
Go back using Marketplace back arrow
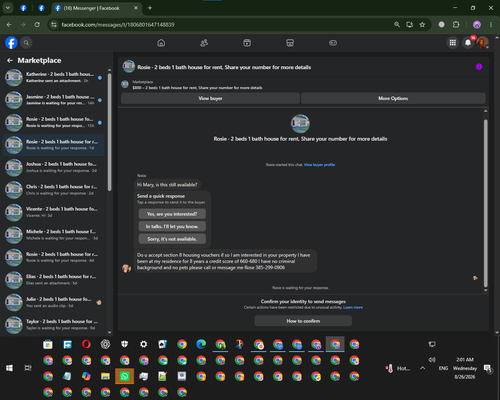pos(10,60)
